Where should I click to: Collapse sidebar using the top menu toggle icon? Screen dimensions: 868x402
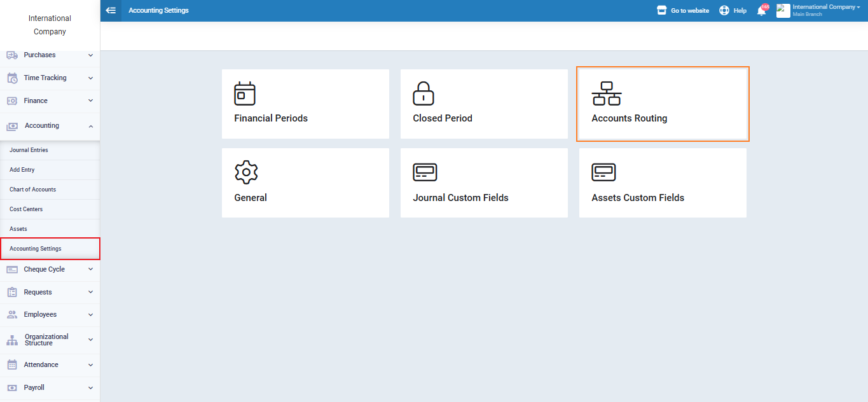click(111, 10)
